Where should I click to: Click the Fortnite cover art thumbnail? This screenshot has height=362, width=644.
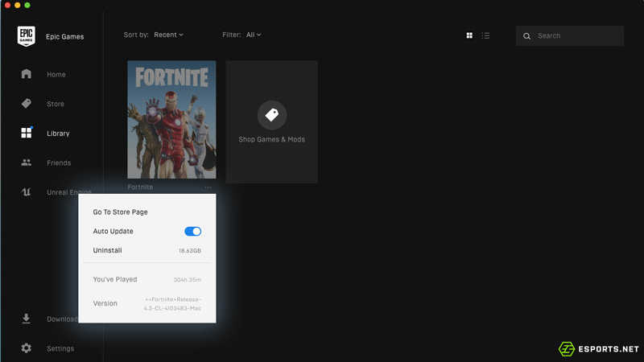(171, 120)
